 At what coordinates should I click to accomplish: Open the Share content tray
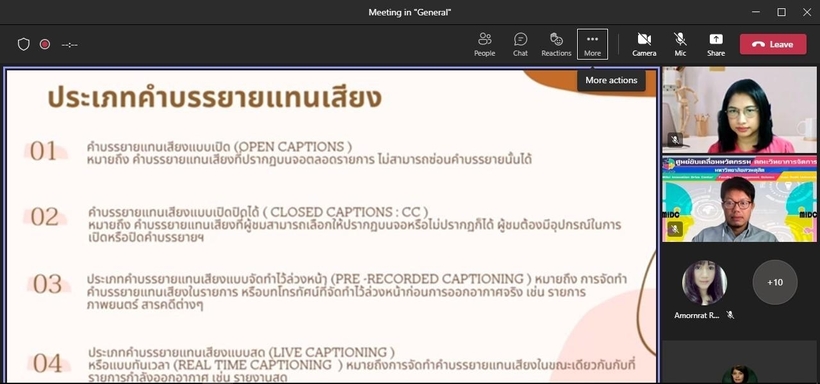[716, 44]
